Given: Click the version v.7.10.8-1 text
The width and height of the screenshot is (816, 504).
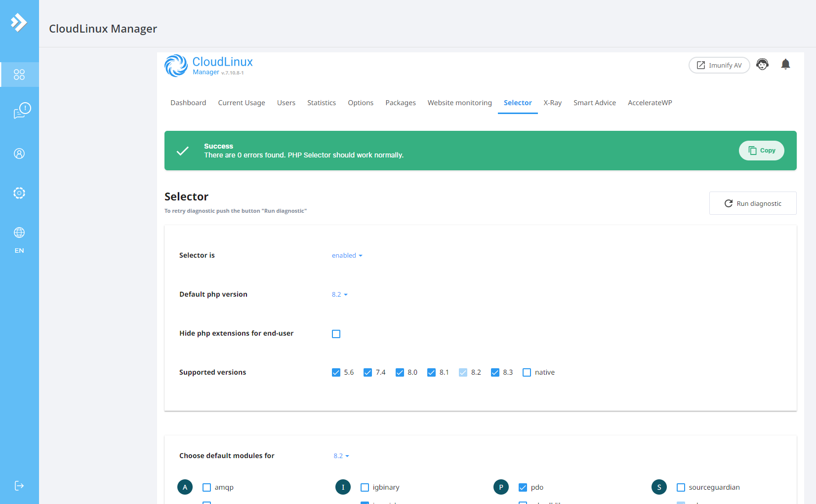Looking at the screenshot, I should click(232, 73).
